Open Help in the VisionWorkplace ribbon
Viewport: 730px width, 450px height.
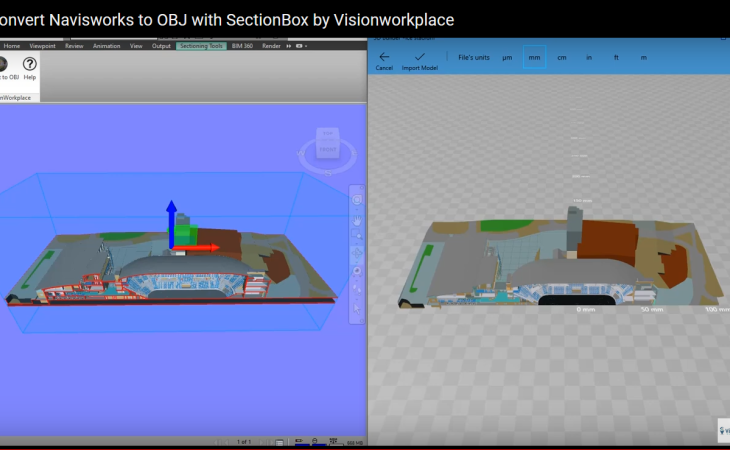30,68
